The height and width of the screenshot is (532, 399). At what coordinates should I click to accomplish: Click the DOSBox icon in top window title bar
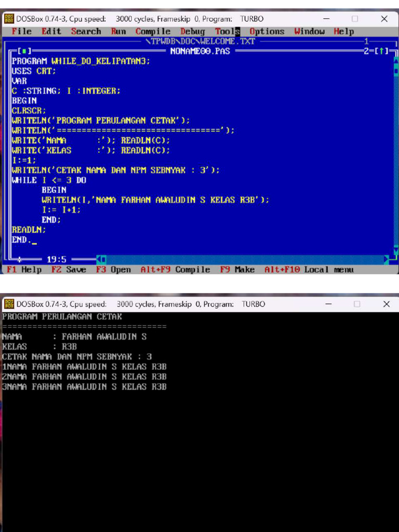(9, 19)
